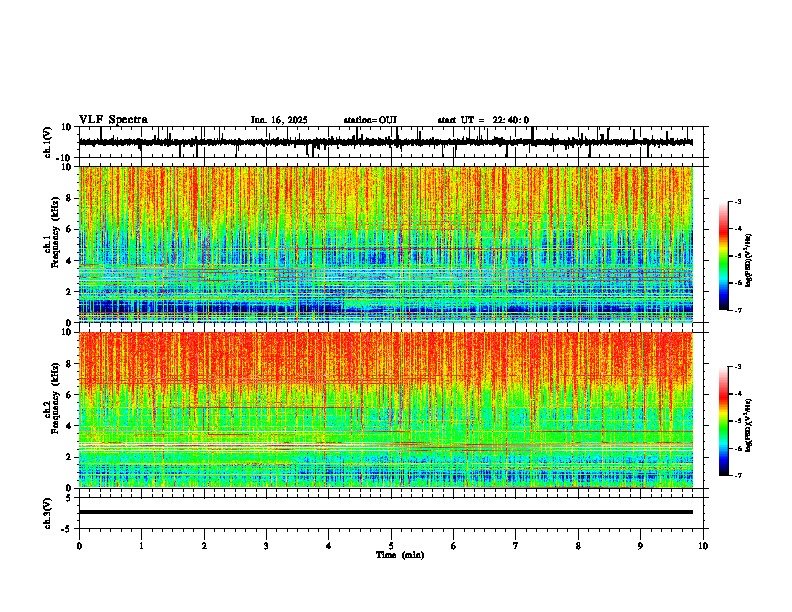The height and width of the screenshot is (612, 792).
Task: Click the 5 tick label on ch.3(V) axis
Action: click(69, 497)
